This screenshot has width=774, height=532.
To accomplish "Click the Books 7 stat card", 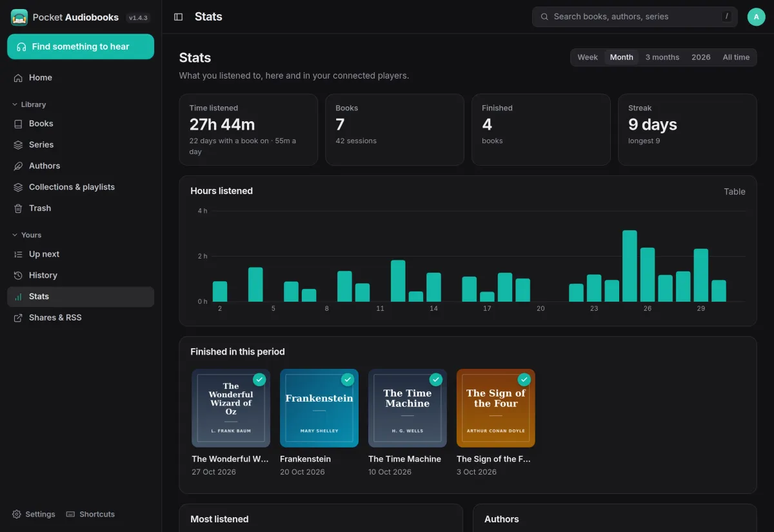I will (395, 130).
